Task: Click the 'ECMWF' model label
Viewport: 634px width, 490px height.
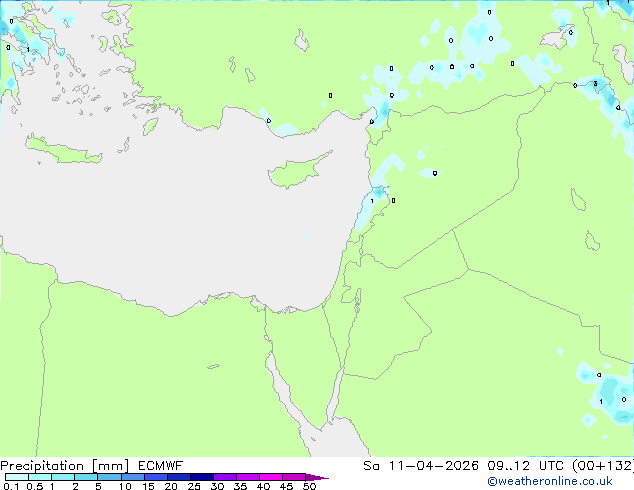Action: coord(161,466)
